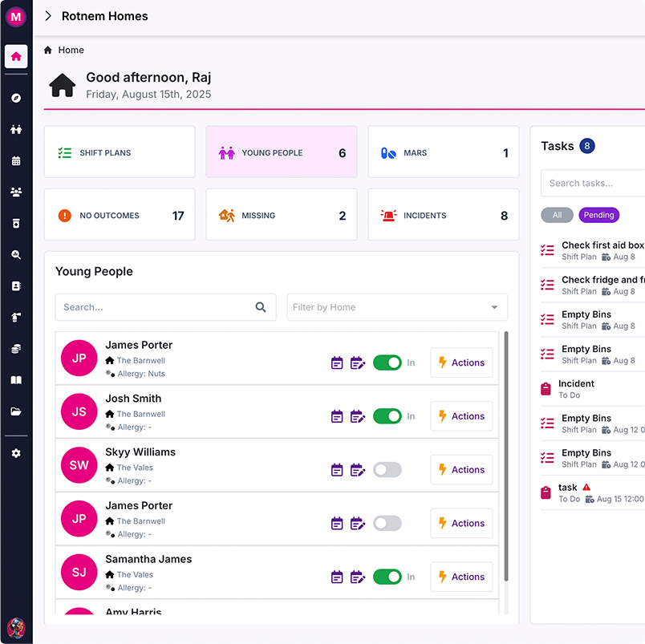Click the edit-note icon on Josh Smith's row
Screen dimensions: 645x644
click(x=358, y=416)
